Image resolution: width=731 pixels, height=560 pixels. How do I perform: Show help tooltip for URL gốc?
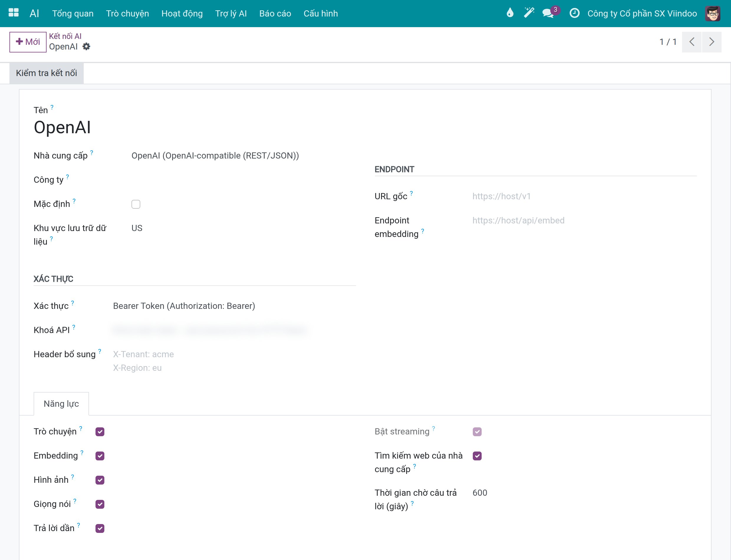tap(411, 193)
